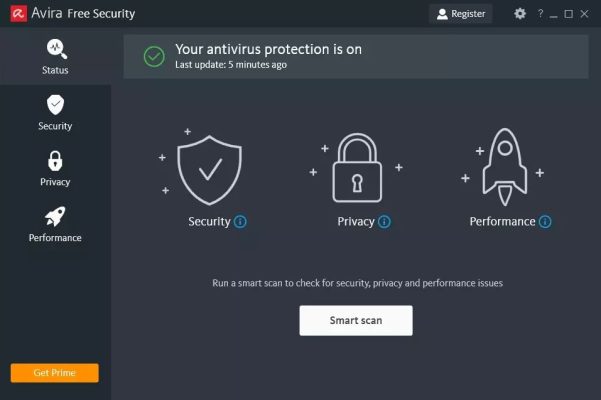Click the Performance label under rocket
Screen dimensions: 601x400
(x=502, y=222)
